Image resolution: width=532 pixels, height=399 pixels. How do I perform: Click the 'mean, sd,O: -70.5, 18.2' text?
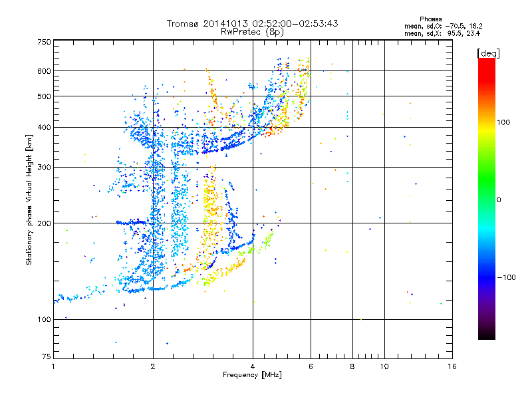tap(443, 26)
